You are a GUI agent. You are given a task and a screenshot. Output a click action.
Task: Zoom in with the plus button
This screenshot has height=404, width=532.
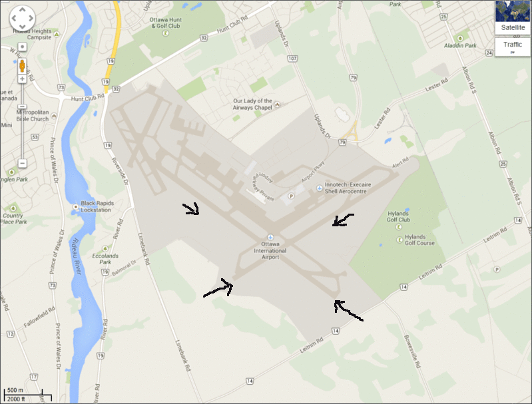click(x=22, y=79)
